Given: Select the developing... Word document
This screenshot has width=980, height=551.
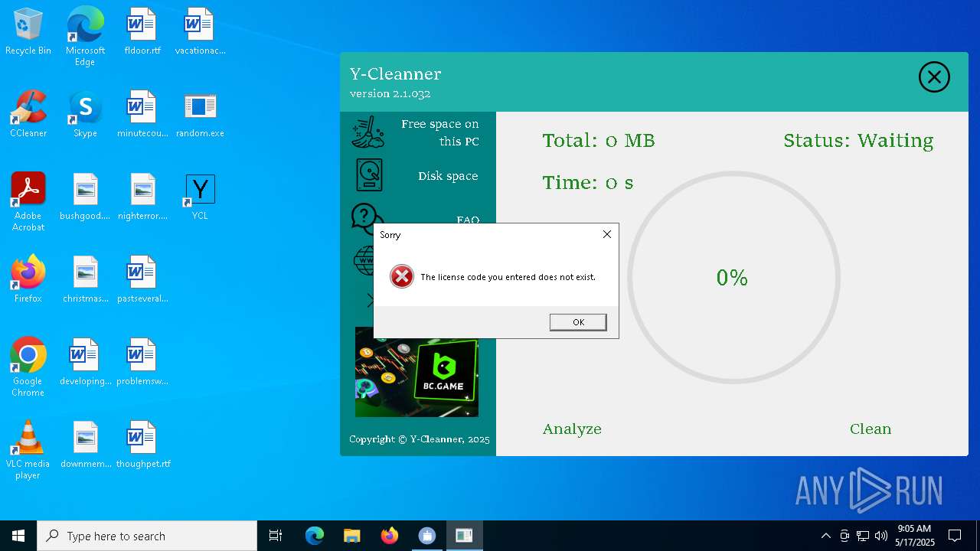Looking at the screenshot, I should tap(85, 362).
